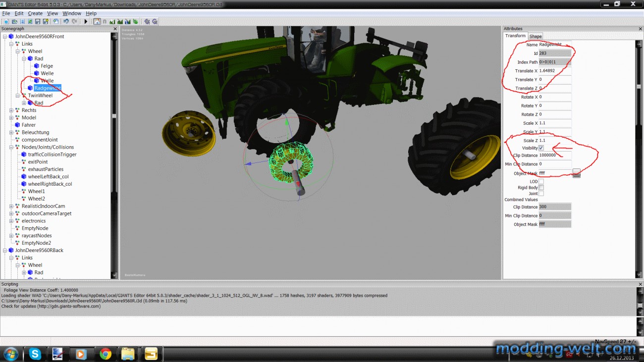Select the EmptyNode2 tree item

pyautogui.click(x=36, y=243)
